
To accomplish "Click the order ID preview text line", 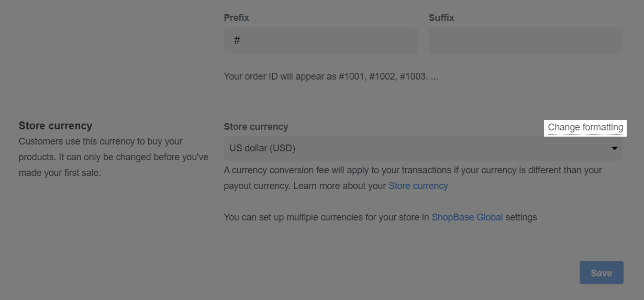I will (331, 76).
